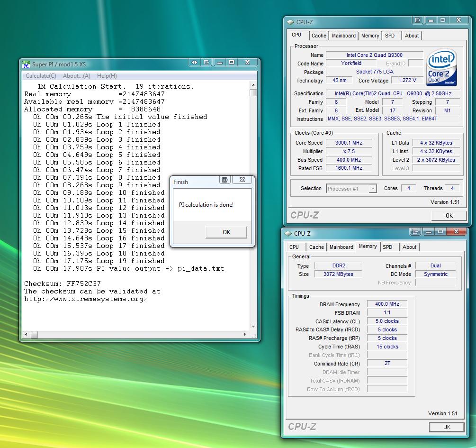This screenshot has width=476, height=448.
Task: Open the Calculate(C) menu in Super PI
Action: [41, 76]
